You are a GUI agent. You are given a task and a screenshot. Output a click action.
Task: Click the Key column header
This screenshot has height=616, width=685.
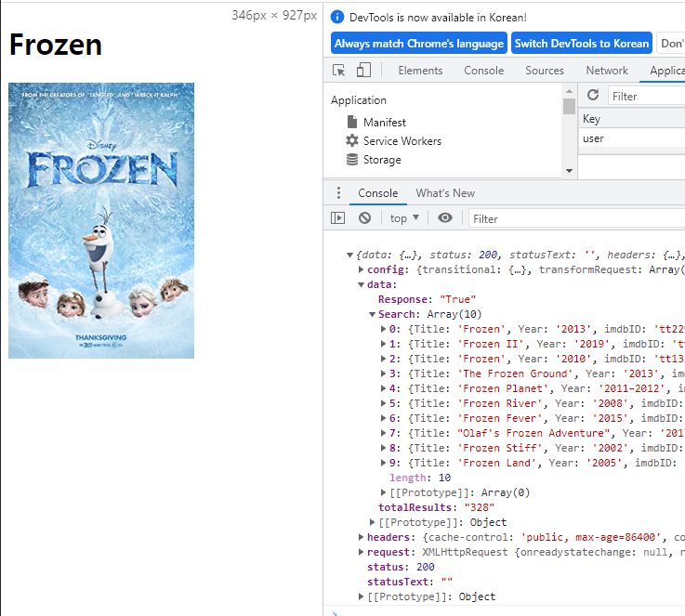pos(632,119)
